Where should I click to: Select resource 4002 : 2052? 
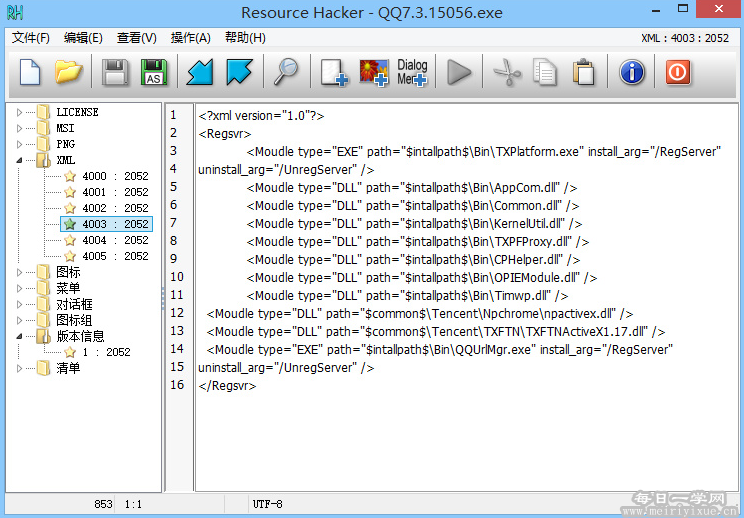click(x=115, y=208)
